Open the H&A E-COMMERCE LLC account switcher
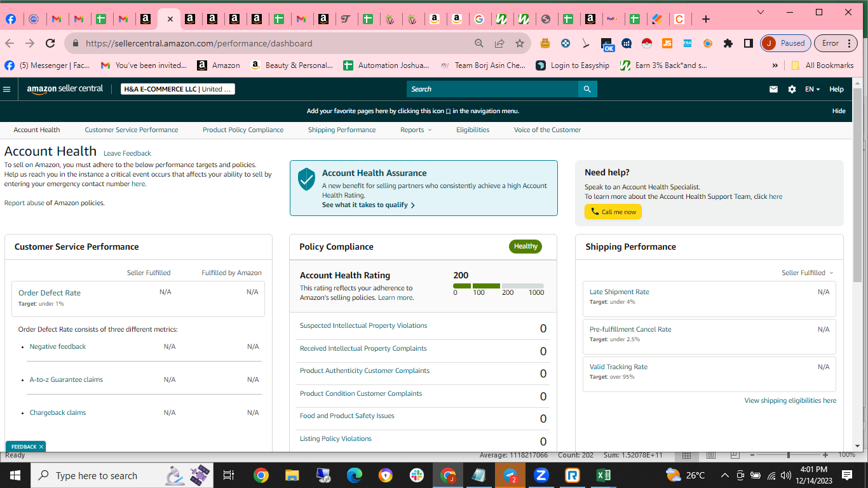868x488 pixels. pos(178,89)
